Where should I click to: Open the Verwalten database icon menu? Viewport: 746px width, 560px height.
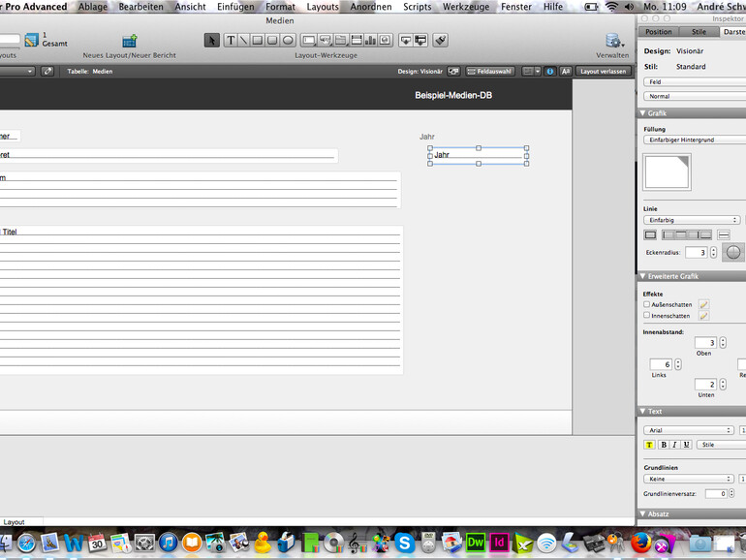pyautogui.click(x=613, y=41)
